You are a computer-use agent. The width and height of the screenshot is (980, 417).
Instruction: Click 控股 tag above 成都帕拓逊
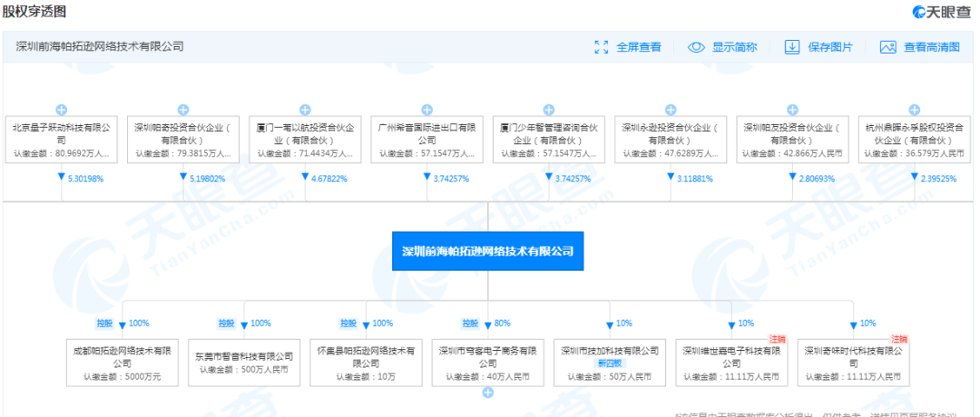103,324
